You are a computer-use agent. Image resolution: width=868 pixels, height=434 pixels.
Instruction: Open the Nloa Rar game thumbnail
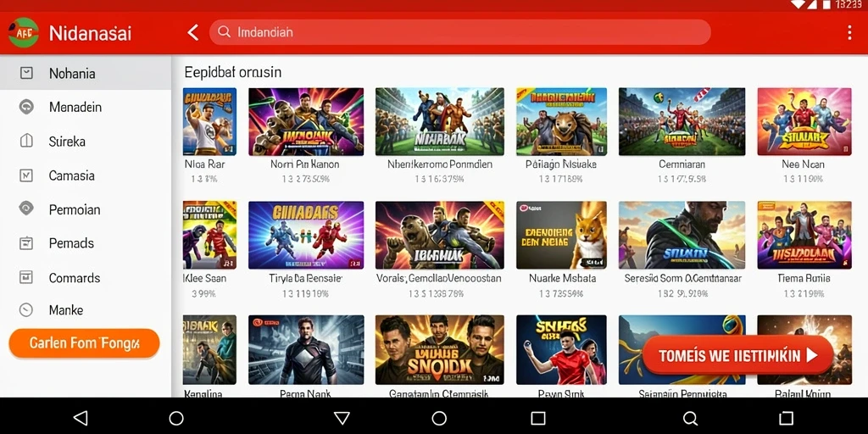point(210,121)
